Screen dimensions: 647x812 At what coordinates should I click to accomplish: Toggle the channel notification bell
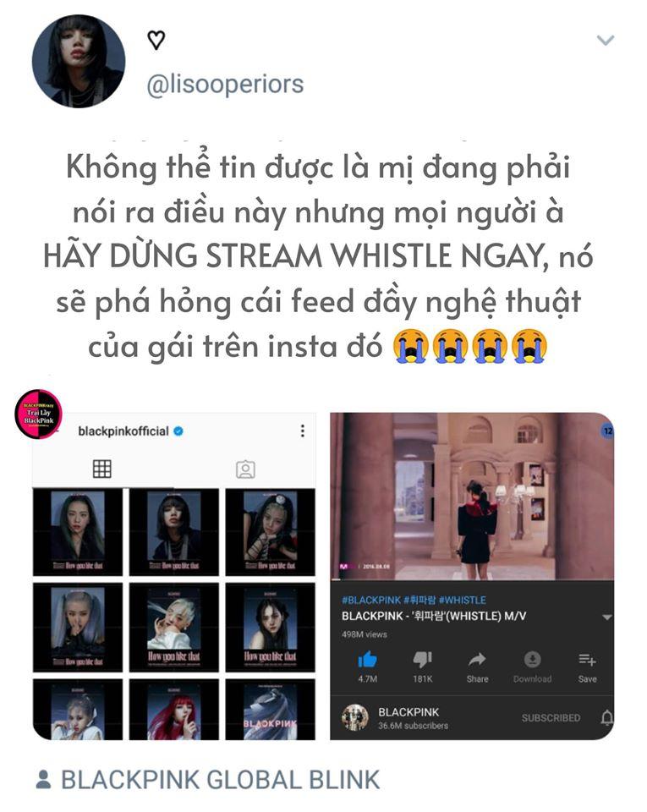[x=606, y=718]
